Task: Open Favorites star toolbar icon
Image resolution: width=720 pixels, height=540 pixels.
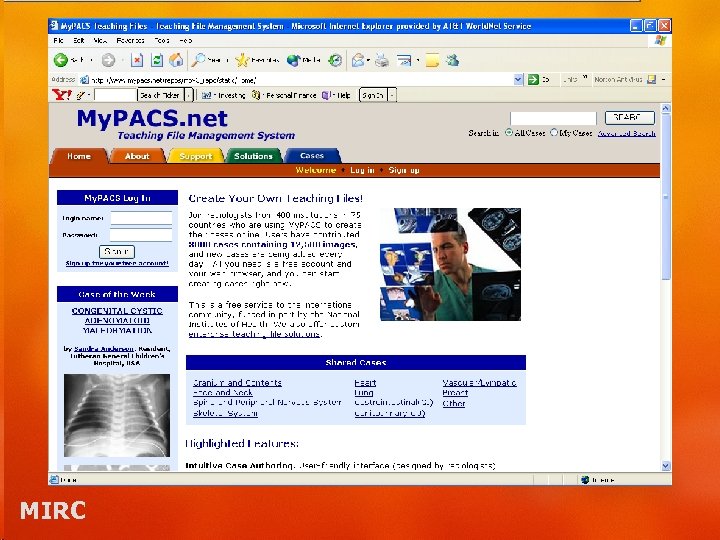Action: coord(242,60)
